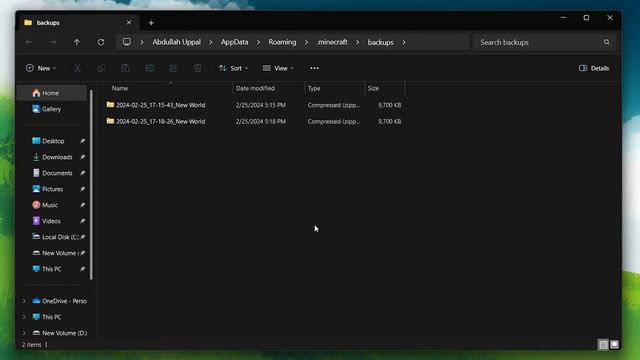
Task: Open pinned Pictures in sidebar
Action: [x=53, y=189]
